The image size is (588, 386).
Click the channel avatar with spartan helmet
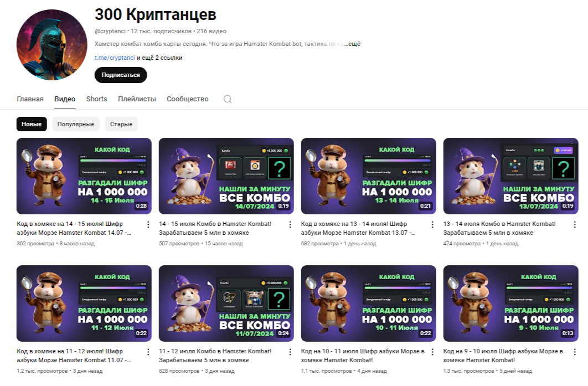[51, 45]
